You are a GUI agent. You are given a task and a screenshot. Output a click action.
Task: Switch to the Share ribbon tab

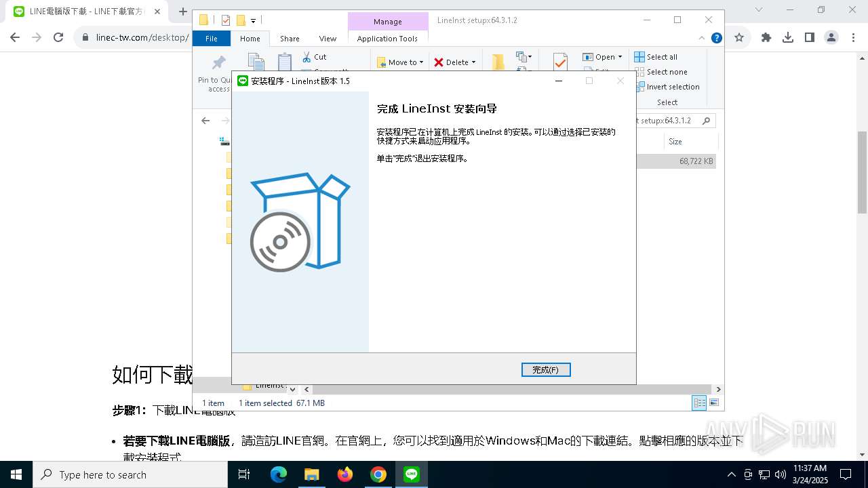pyautogui.click(x=290, y=39)
